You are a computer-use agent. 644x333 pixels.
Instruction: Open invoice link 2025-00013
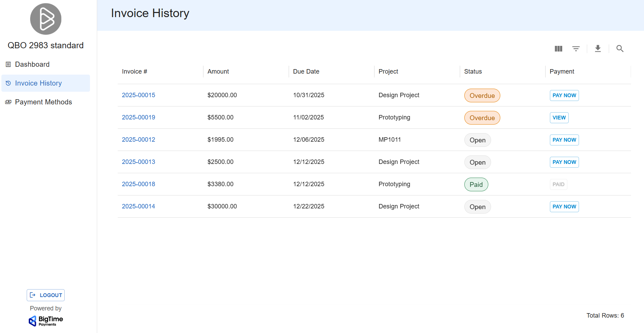click(138, 162)
